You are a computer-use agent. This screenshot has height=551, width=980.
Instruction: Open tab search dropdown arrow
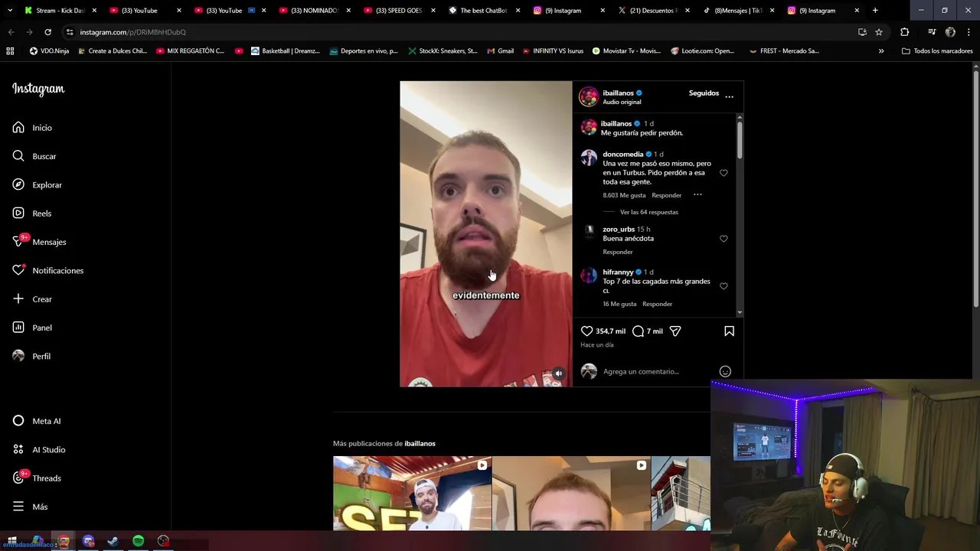(x=10, y=11)
